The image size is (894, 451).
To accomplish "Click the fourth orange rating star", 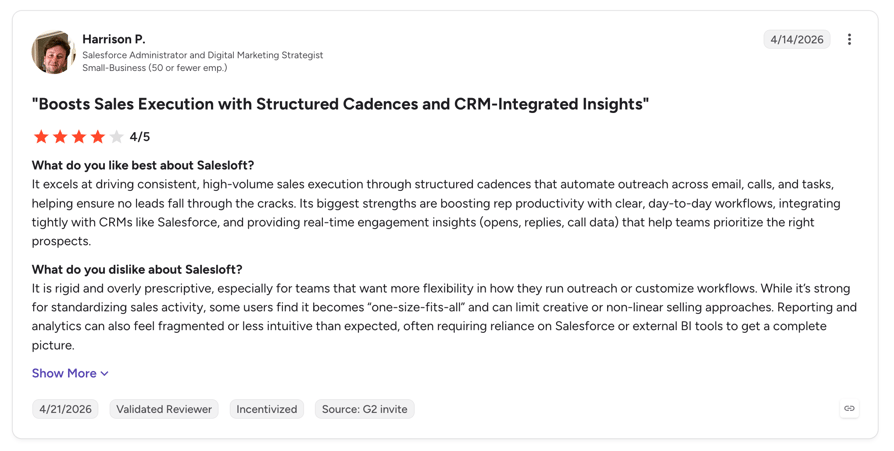I will (x=97, y=137).
